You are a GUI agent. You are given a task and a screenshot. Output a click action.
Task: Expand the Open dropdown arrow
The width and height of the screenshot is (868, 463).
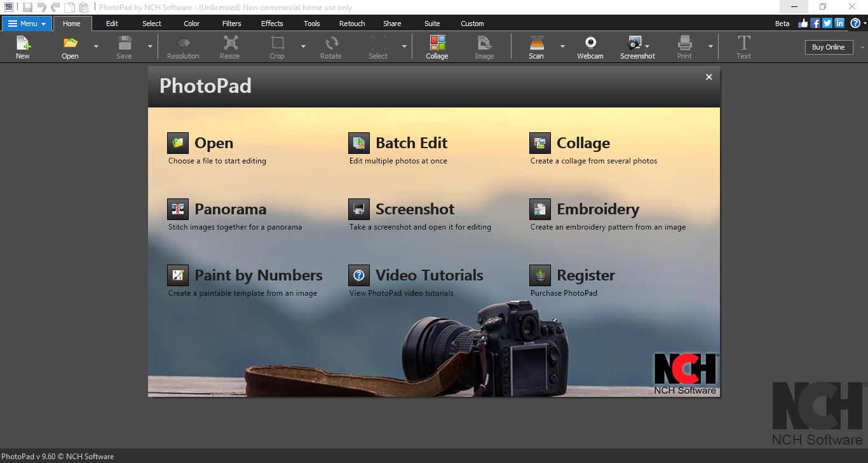96,46
